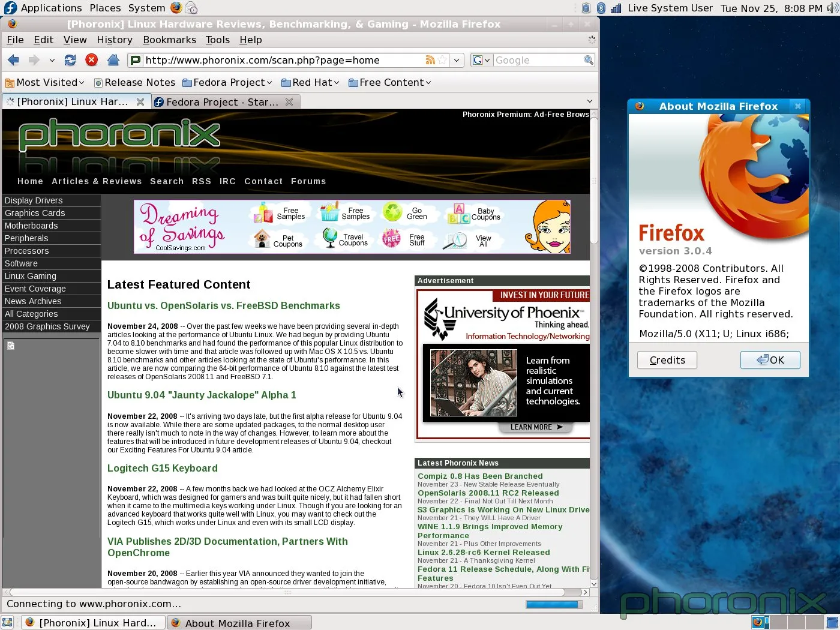Expand the Free Content bookmarks folder
The width and height of the screenshot is (840, 630).
coord(389,82)
